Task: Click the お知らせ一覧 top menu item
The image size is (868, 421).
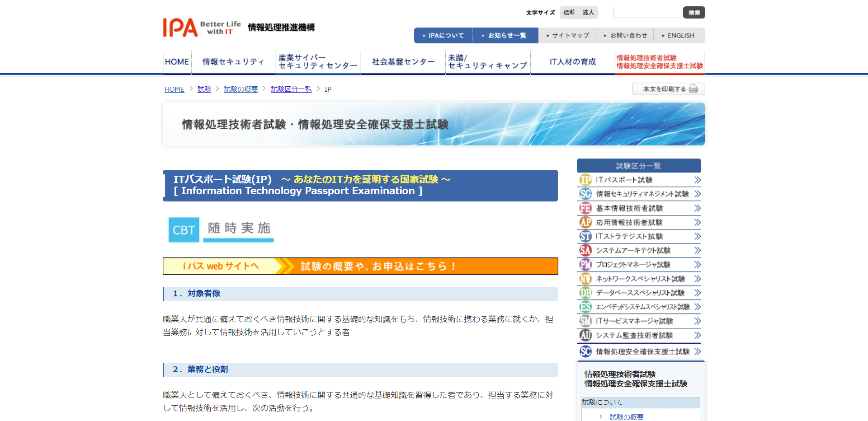Action: pyautogui.click(x=505, y=36)
